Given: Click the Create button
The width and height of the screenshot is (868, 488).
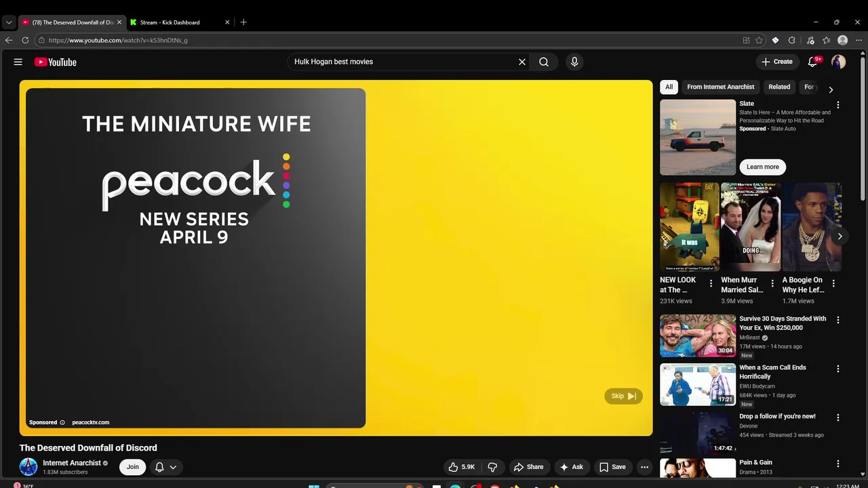Looking at the screenshot, I should pyautogui.click(x=777, y=62).
